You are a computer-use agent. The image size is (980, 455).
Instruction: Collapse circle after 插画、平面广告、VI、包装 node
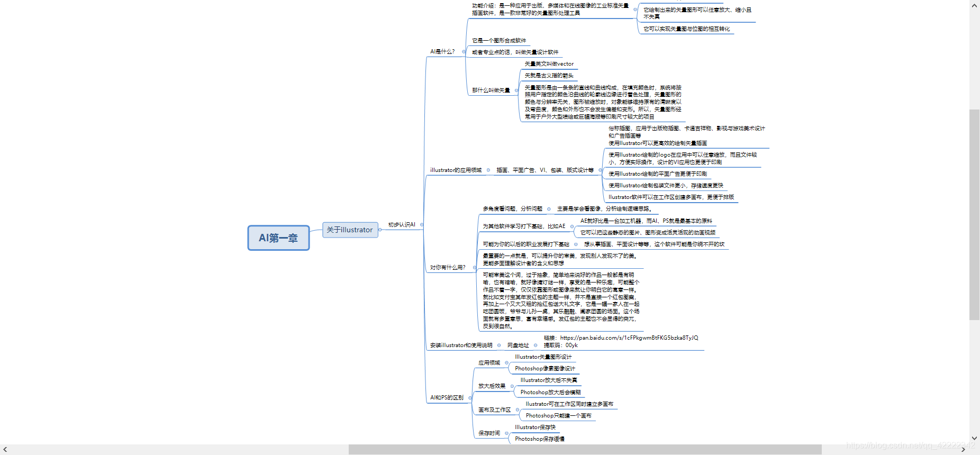(600, 170)
